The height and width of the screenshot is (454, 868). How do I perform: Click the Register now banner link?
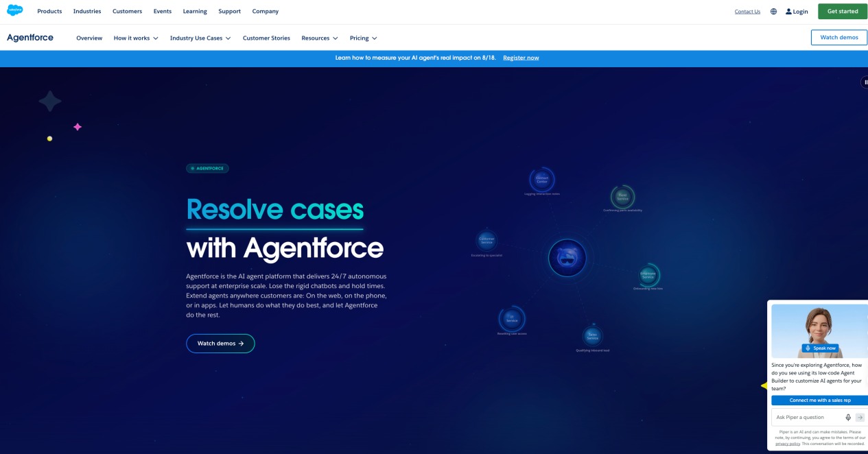(521, 58)
